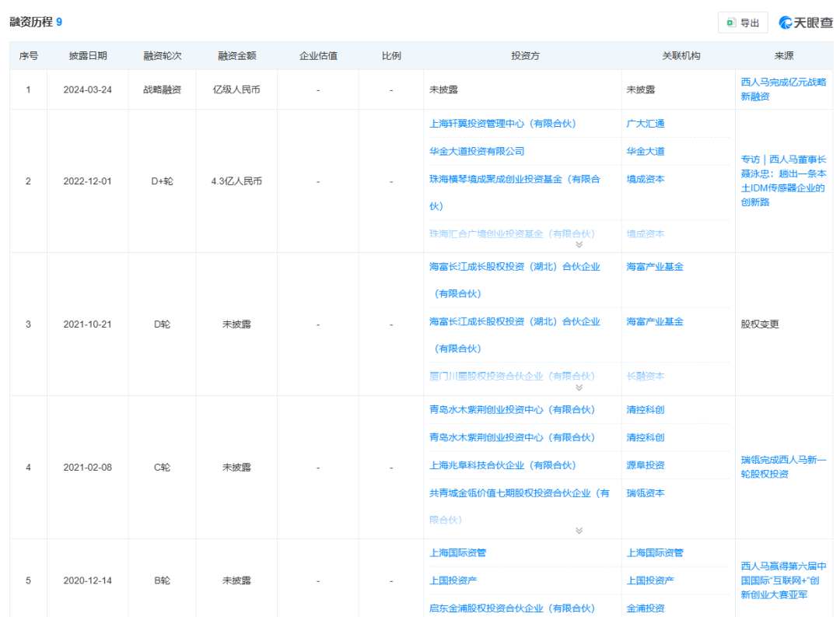Open related institution 长融资本
Screen dimensions: 840x617
click(646, 377)
